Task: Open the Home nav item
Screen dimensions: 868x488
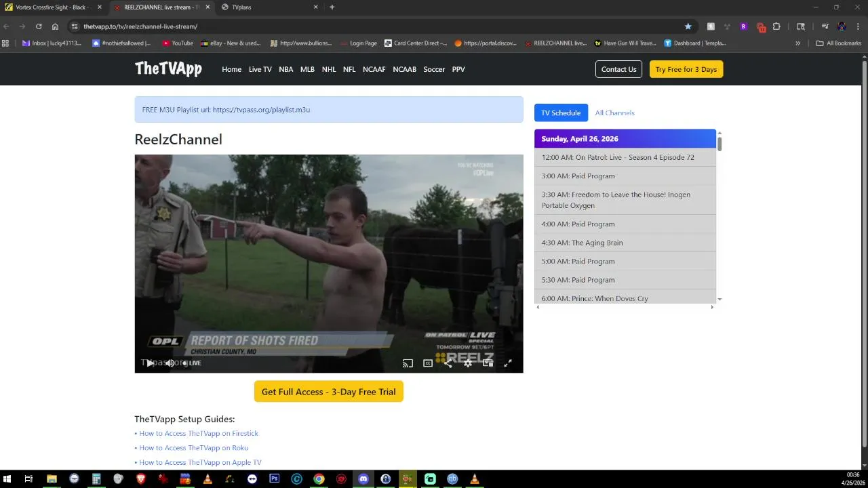Action: [231, 69]
